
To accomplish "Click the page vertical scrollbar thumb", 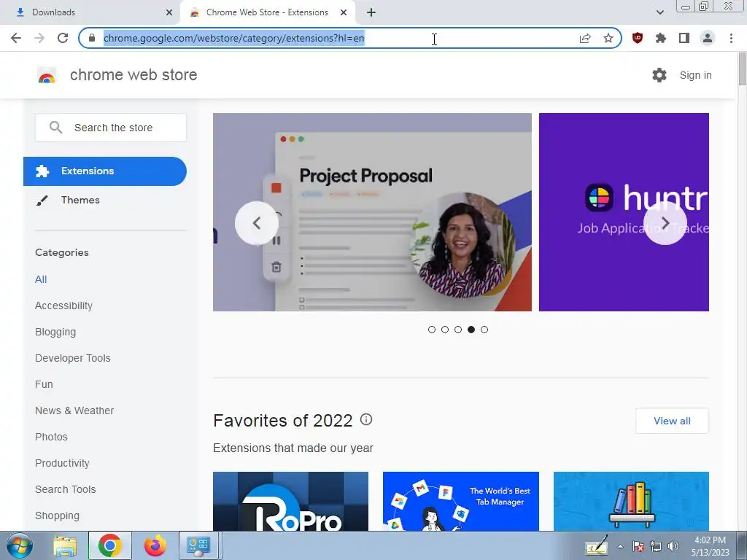I will (x=742, y=69).
